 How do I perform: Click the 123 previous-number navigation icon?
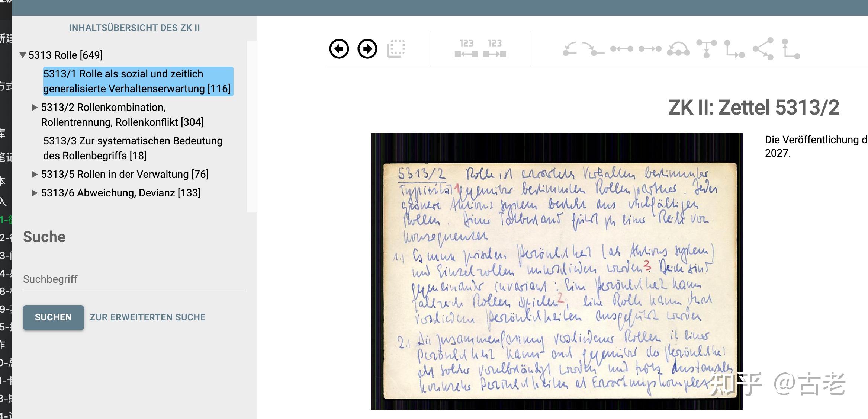[466, 49]
